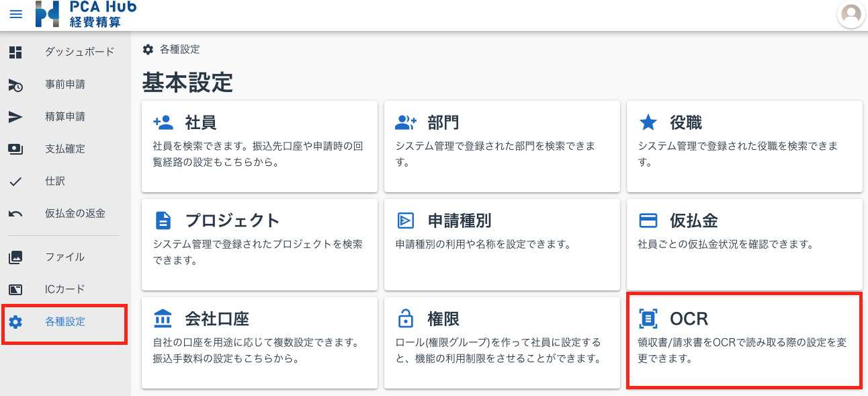Open the 会社口座 bank settings card
This screenshot has width=868, height=396.
259,342
